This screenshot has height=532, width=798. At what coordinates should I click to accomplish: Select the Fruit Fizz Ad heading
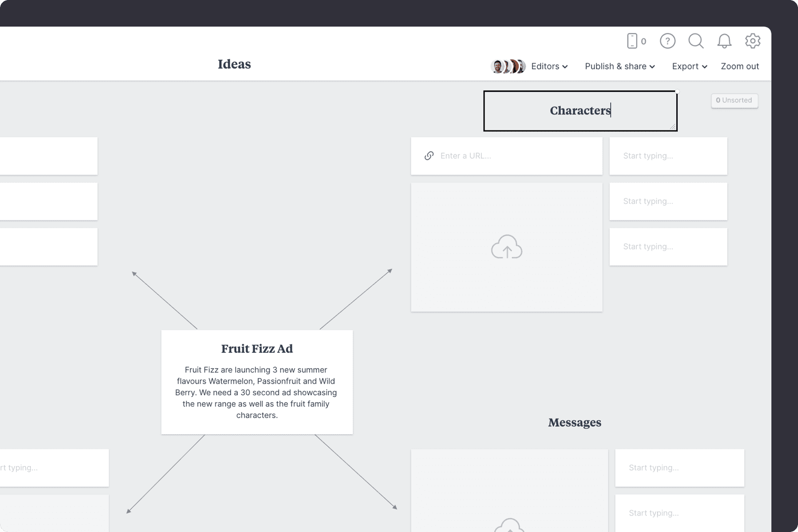pyautogui.click(x=257, y=349)
